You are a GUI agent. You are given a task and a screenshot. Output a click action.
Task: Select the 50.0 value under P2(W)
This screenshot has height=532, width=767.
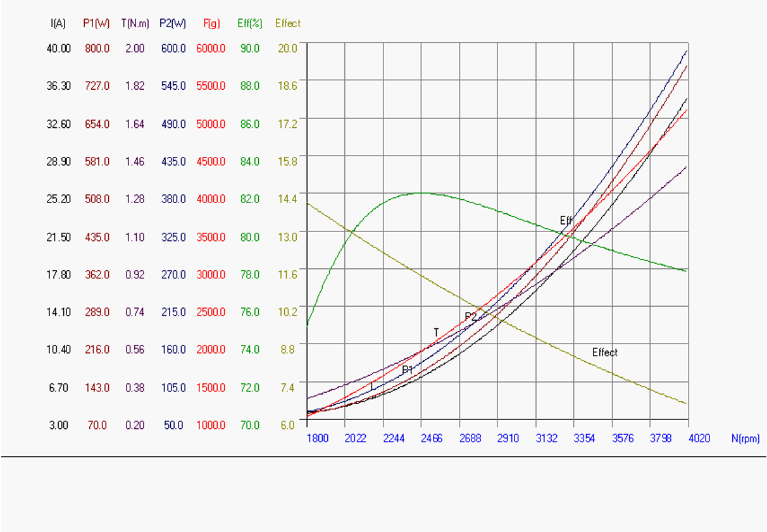point(173,425)
